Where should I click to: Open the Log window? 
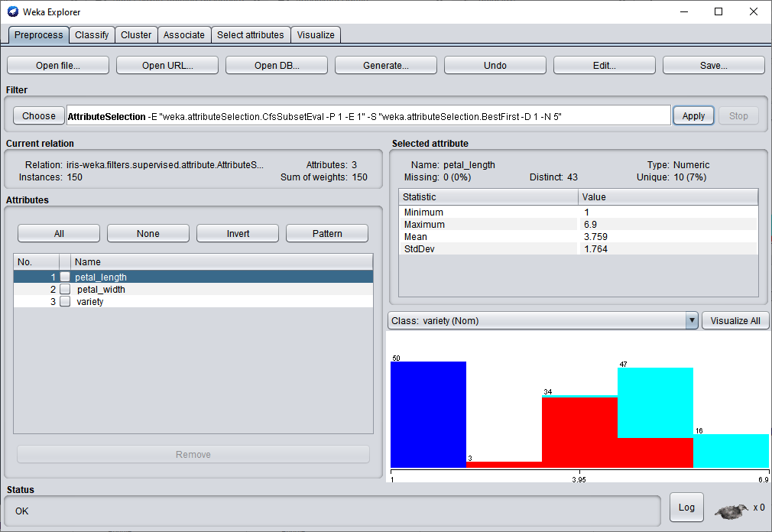click(686, 508)
